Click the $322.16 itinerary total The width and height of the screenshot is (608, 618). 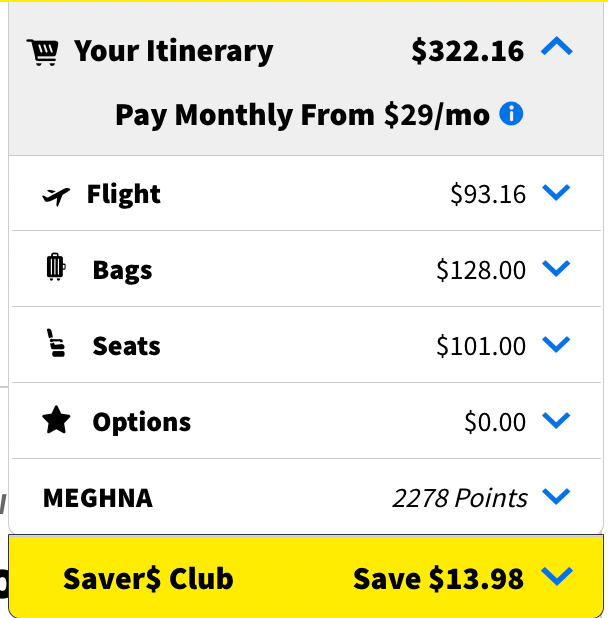(x=467, y=51)
